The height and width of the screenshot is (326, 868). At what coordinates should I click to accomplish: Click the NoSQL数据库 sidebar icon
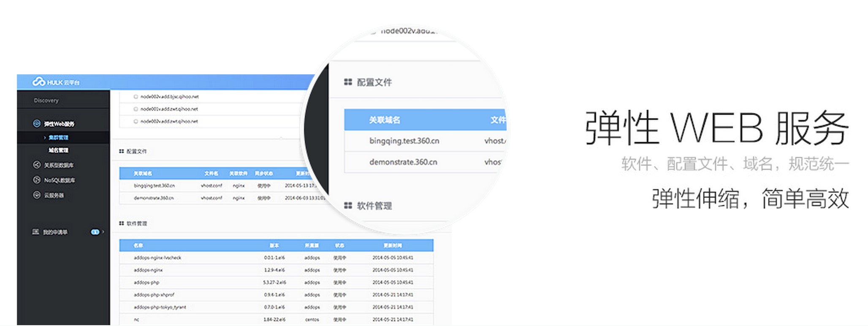tap(37, 180)
